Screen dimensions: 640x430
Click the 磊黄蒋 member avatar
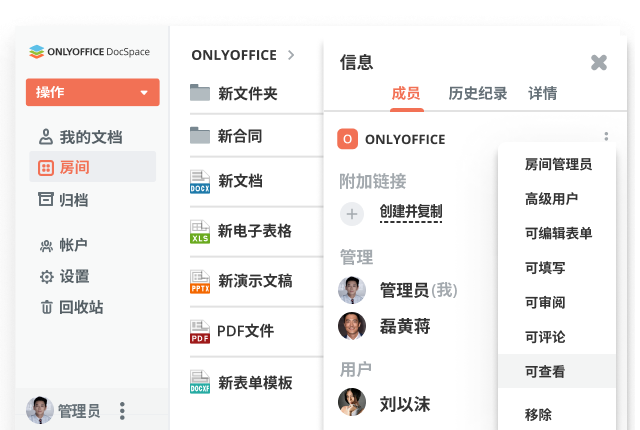click(352, 326)
